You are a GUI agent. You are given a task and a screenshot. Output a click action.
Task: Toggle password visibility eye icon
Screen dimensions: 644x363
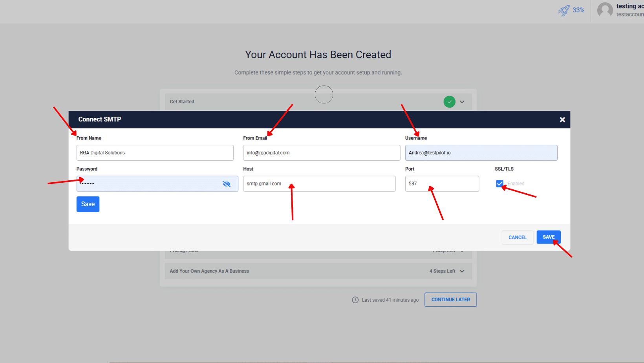pyautogui.click(x=227, y=184)
